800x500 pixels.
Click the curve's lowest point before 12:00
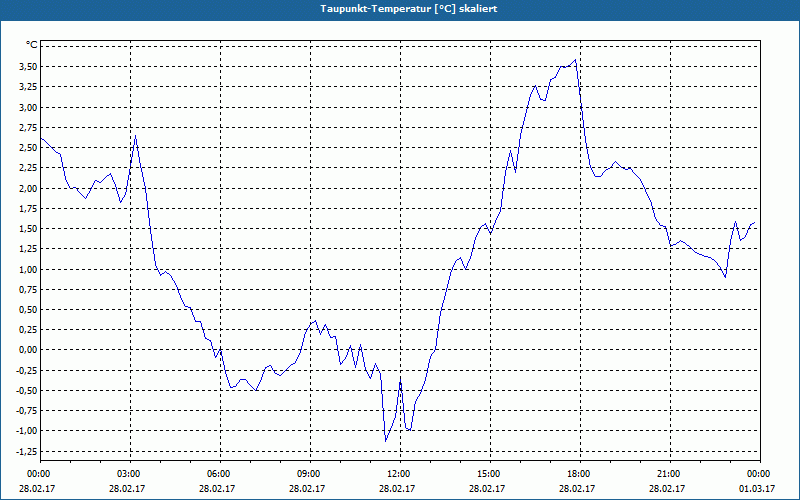click(386, 441)
